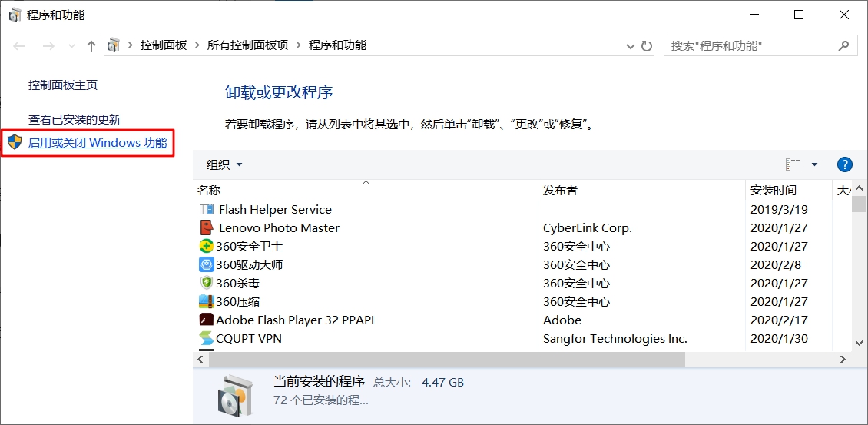
Task: Open the recent locations dropdown arrow
Action: pyautogui.click(x=71, y=46)
